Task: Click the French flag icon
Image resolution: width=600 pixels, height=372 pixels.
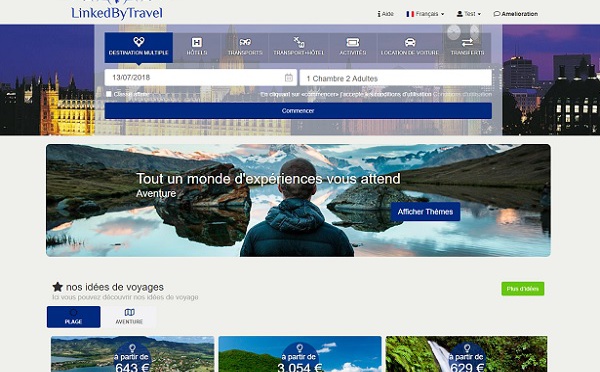Action: click(410, 14)
